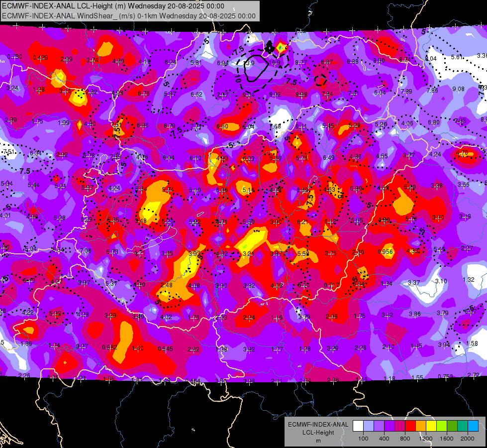487x448 pixels.
Task: Click the grid value '2.60'
Action: (x=358, y=252)
